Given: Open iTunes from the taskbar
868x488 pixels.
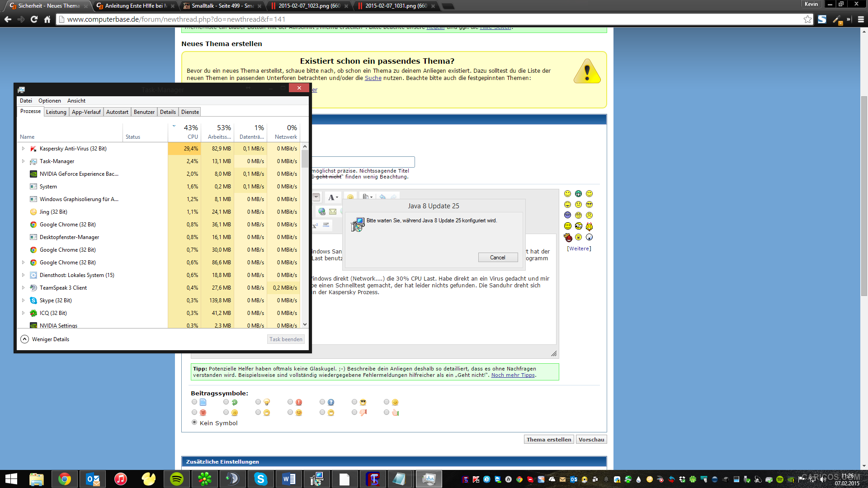Looking at the screenshot, I should click(120, 479).
